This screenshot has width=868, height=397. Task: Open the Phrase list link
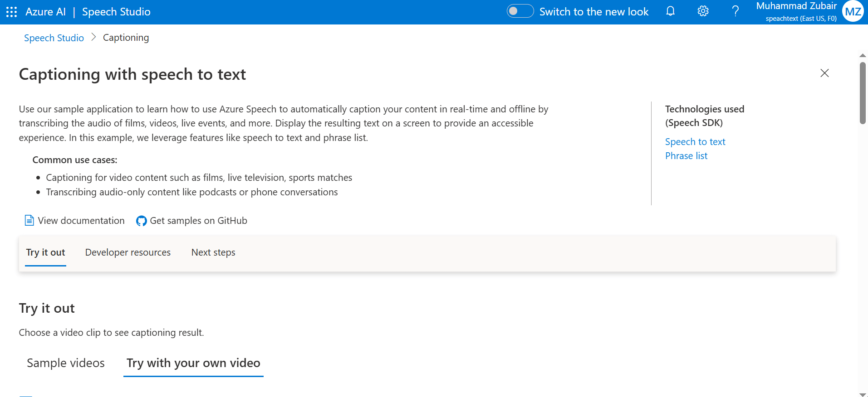coord(686,156)
